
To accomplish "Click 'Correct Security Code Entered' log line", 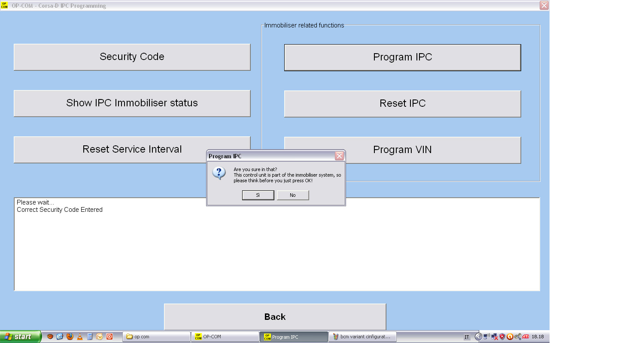I will (60, 210).
